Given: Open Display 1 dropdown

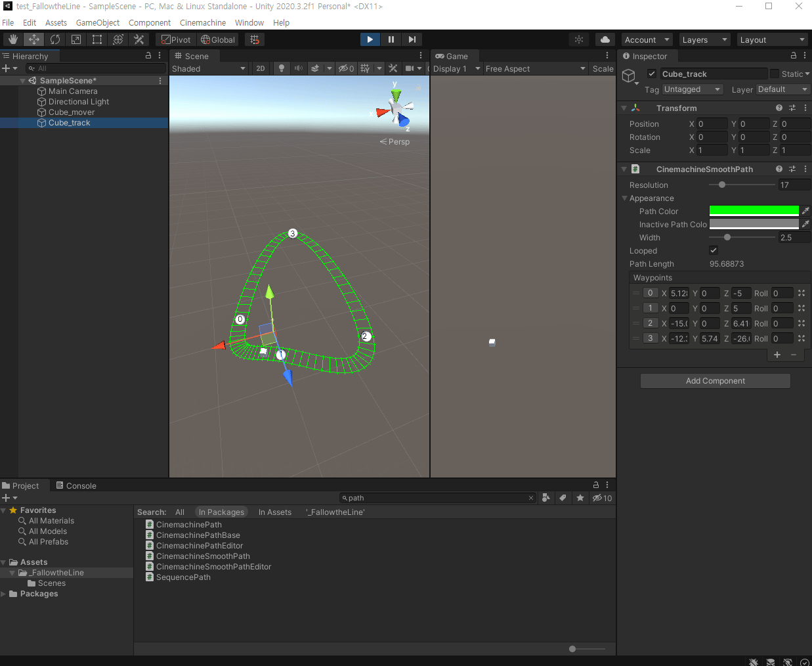Looking at the screenshot, I should pyautogui.click(x=457, y=68).
